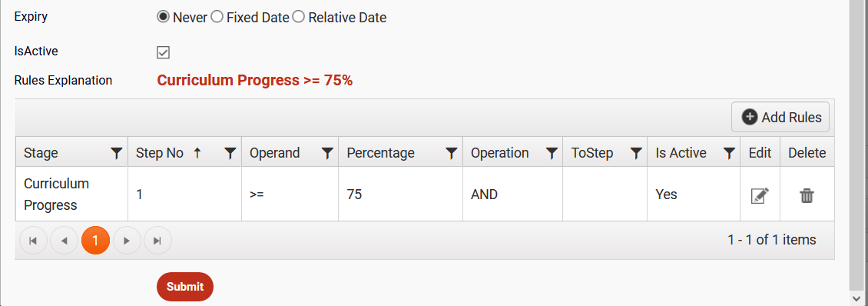Select the Fixed Date expiry option

click(217, 17)
